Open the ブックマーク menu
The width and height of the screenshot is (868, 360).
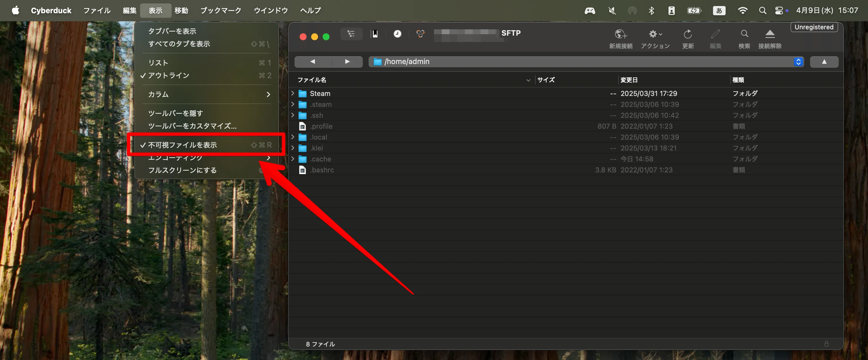pyautogui.click(x=221, y=10)
